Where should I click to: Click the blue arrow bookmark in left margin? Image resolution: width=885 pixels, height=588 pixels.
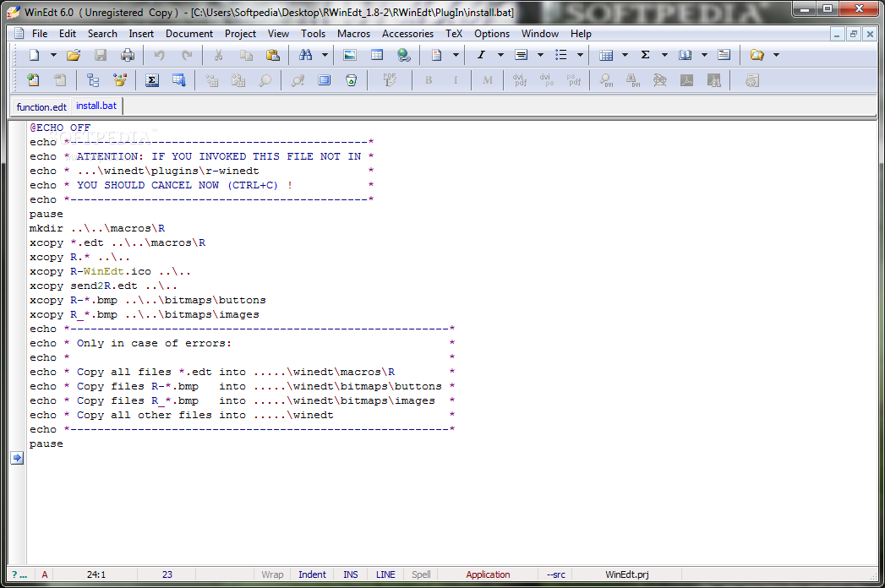click(x=17, y=458)
